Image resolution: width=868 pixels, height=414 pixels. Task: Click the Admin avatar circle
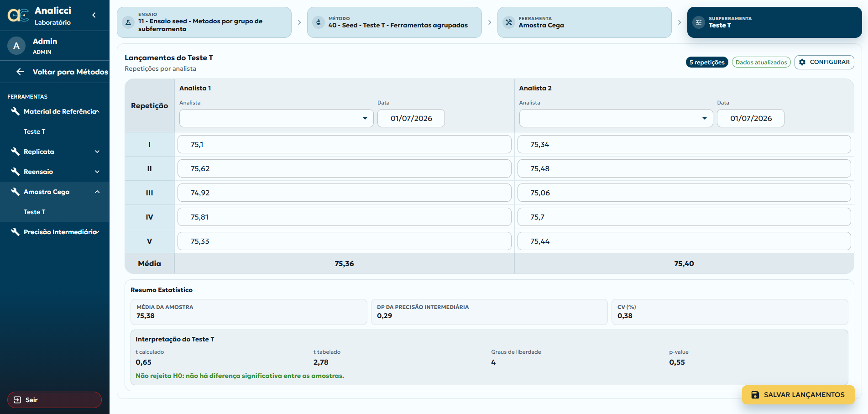tap(16, 46)
